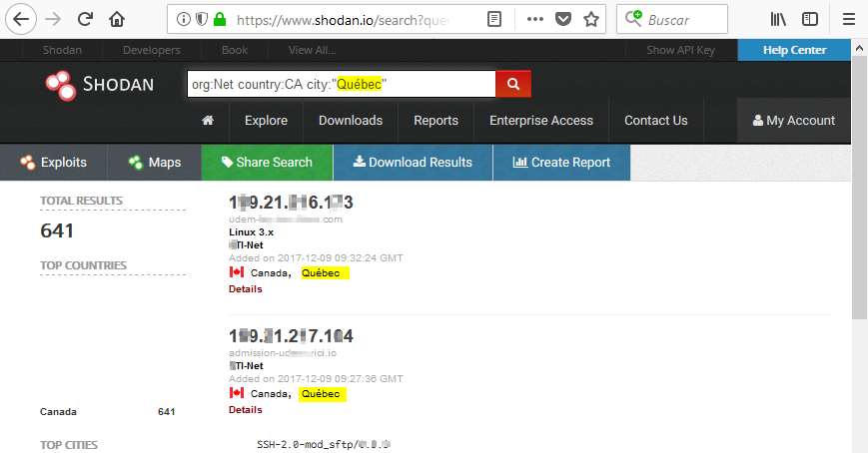Open tracking protection shield icon
868x453 pixels.
202,19
